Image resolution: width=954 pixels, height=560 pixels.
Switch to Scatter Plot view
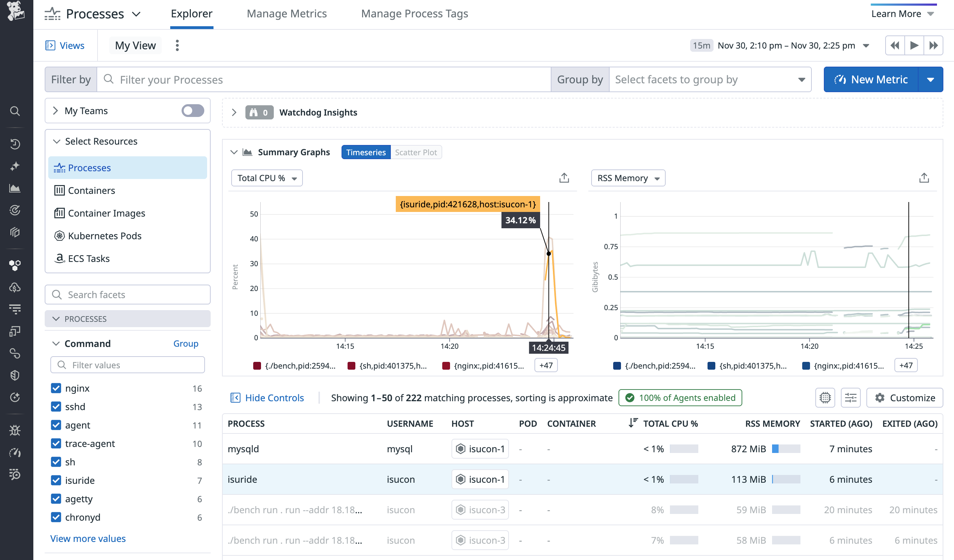[416, 152]
